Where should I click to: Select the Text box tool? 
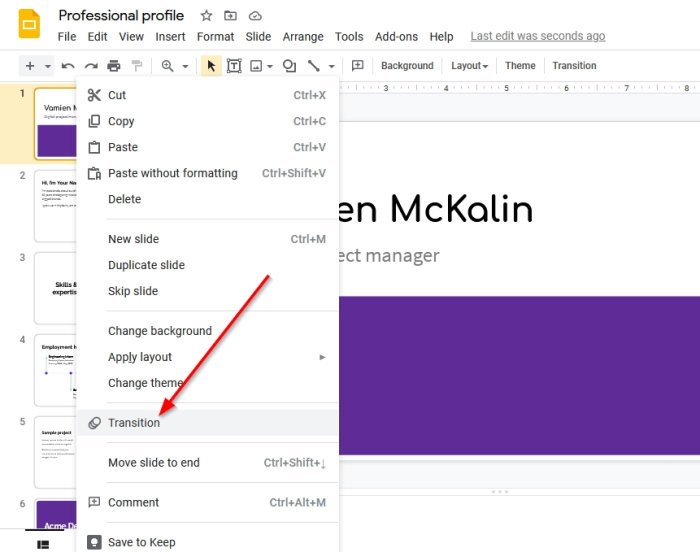pos(234,66)
